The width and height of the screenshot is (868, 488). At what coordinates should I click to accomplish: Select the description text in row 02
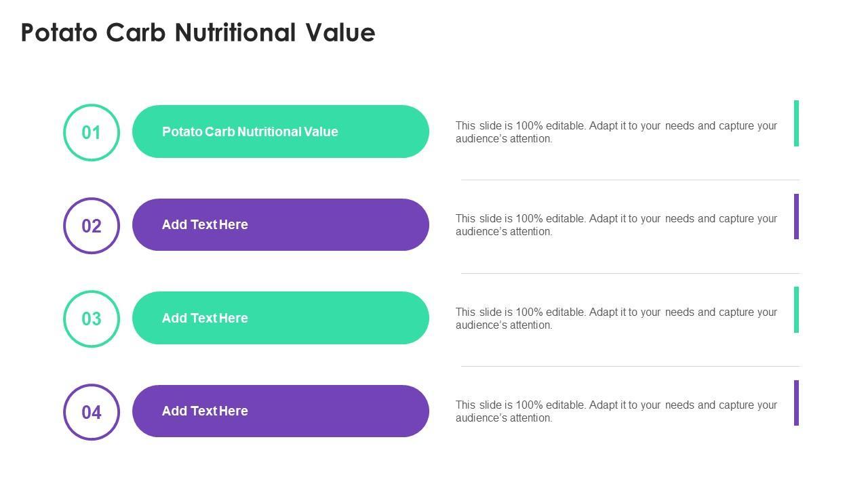click(x=616, y=225)
